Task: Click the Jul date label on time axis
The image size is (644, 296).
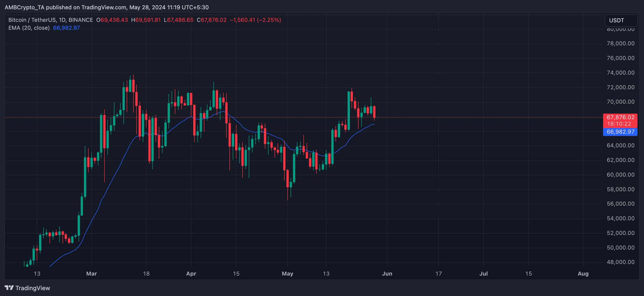Action: (x=484, y=274)
